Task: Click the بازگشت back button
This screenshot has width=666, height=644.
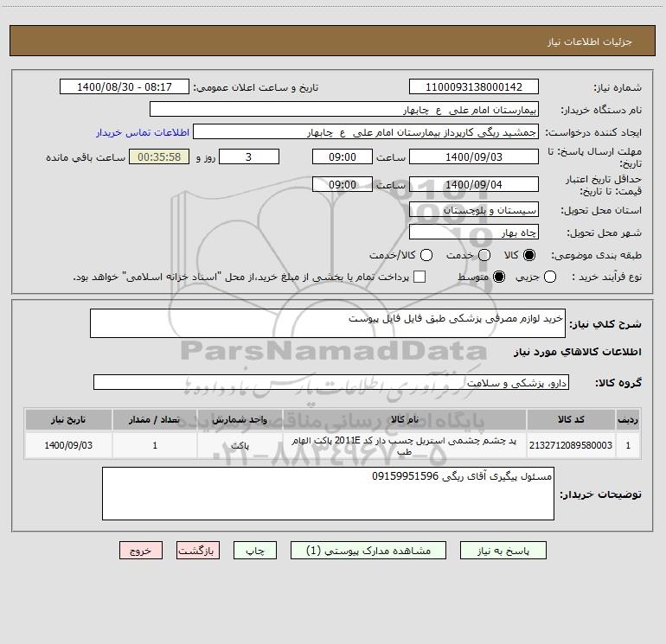Action: click(198, 551)
